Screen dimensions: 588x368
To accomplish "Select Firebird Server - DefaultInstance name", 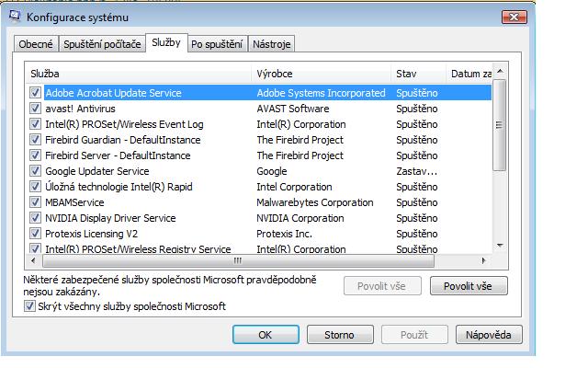I will [x=118, y=155].
